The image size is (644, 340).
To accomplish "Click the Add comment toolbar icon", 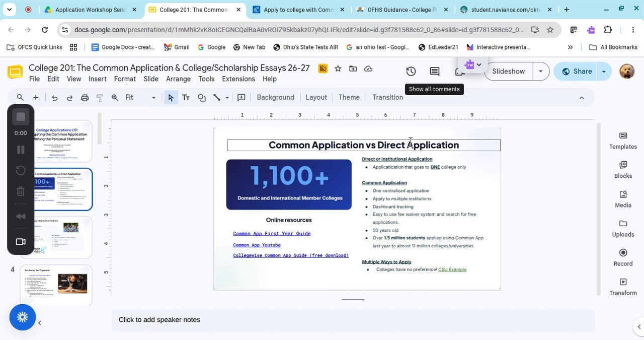I will point(242,97).
